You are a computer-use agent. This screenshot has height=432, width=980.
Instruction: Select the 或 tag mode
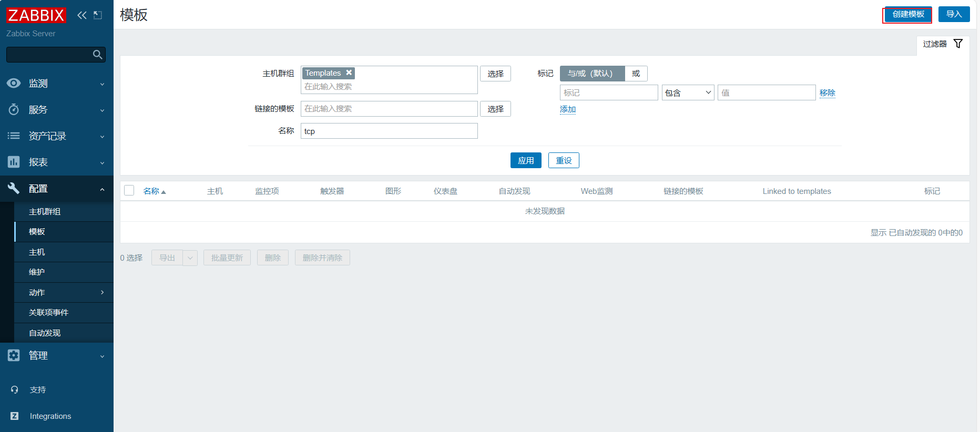(636, 74)
